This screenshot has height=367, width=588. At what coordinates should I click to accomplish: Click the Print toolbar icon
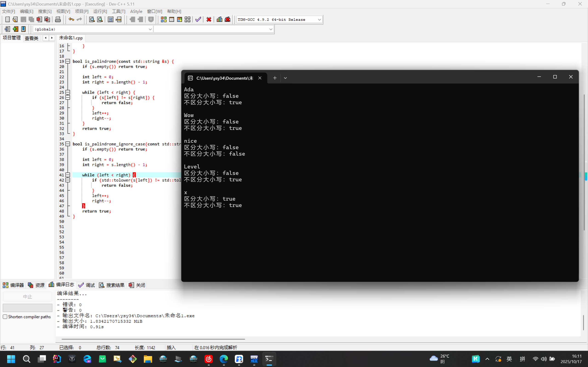pos(58,20)
